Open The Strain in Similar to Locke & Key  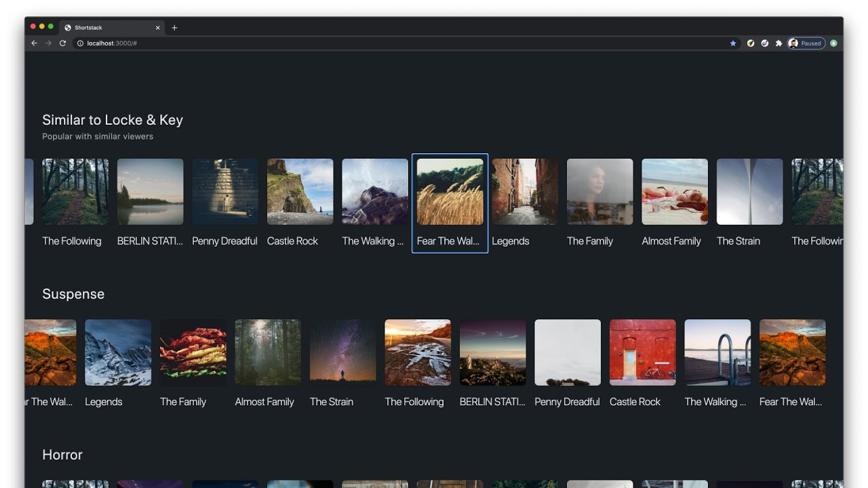[x=749, y=203]
